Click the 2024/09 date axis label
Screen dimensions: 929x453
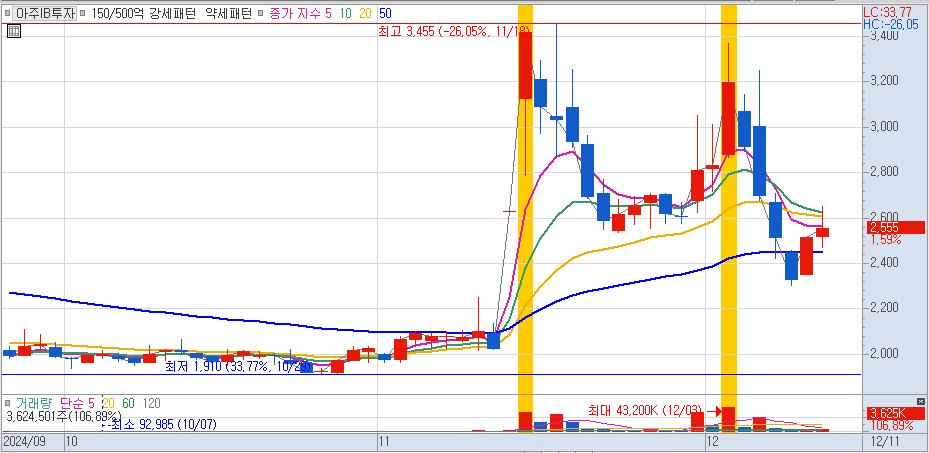(25, 442)
